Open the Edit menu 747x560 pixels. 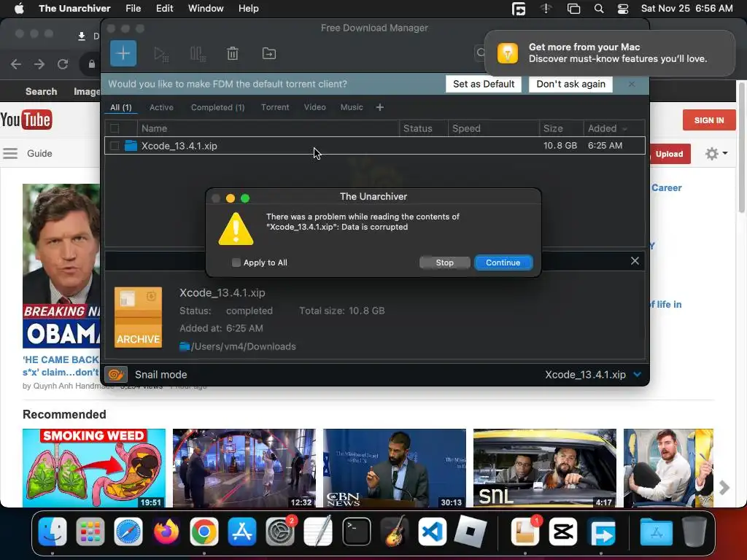(164, 9)
